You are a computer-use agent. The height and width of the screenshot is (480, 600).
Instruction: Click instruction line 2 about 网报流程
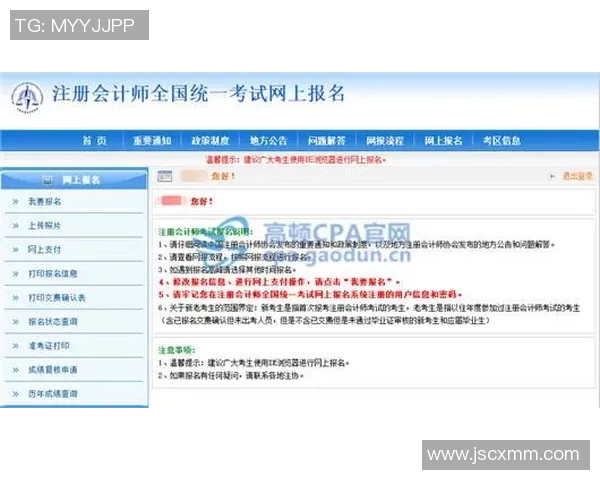pyautogui.click(x=234, y=257)
